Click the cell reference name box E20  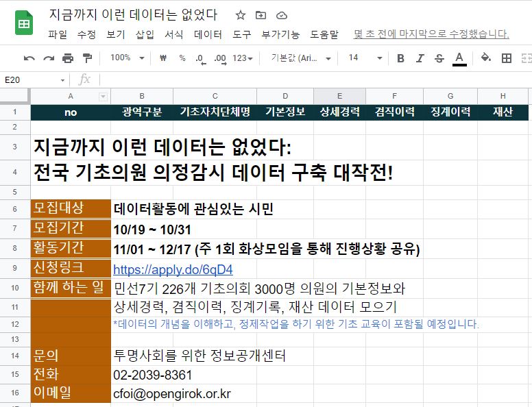[32, 80]
